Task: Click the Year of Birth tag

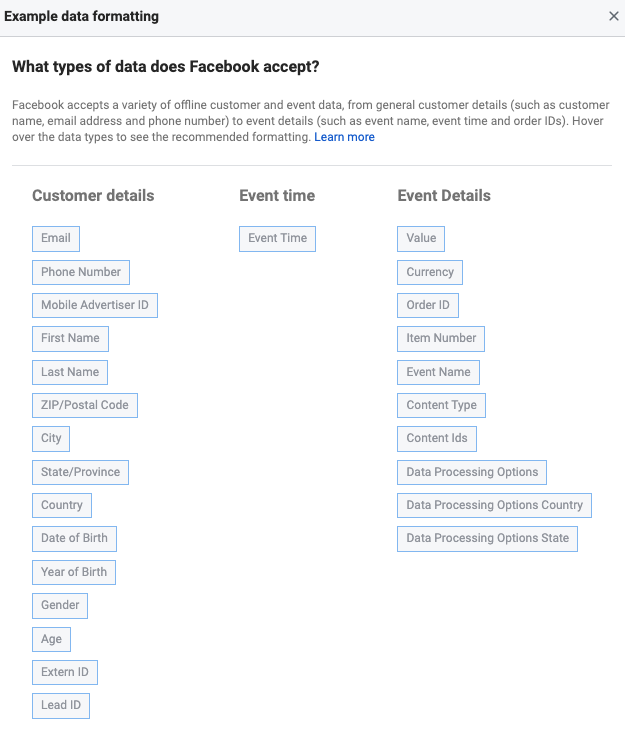Action: (74, 572)
